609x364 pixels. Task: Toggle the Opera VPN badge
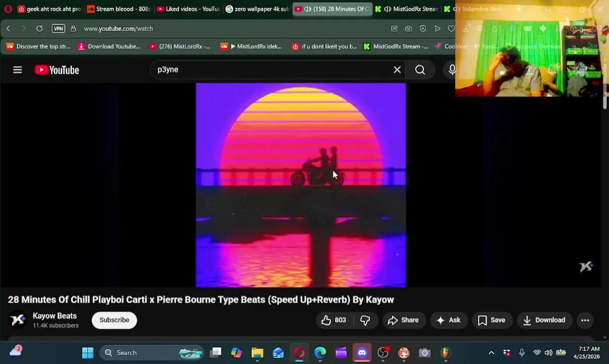58,29
